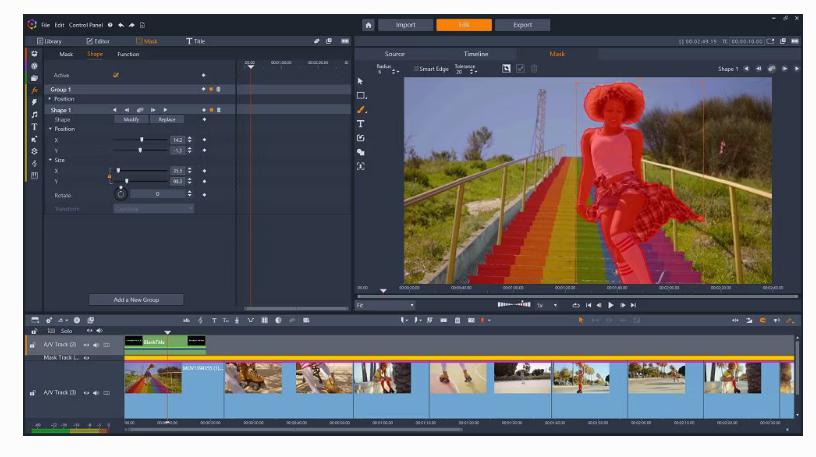Switch to the Function tab
816x457 pixels.
tap(128, 54)
